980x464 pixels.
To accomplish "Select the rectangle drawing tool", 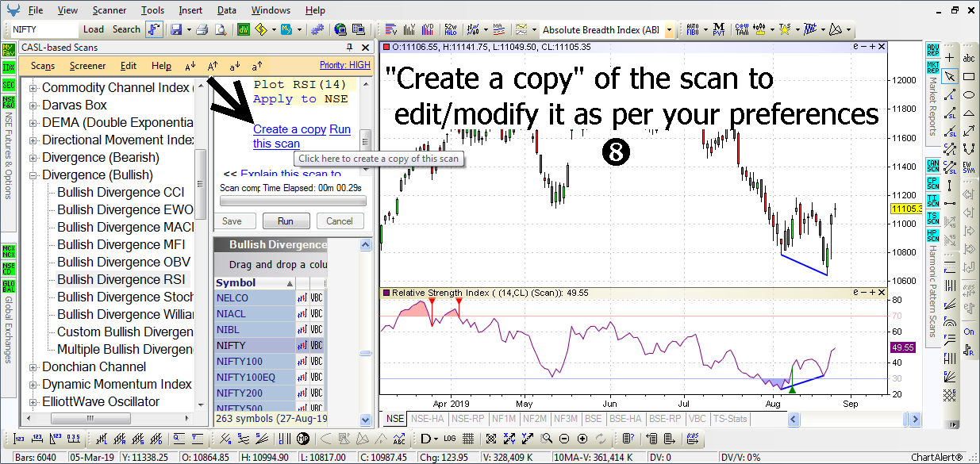I will [969, 76].
